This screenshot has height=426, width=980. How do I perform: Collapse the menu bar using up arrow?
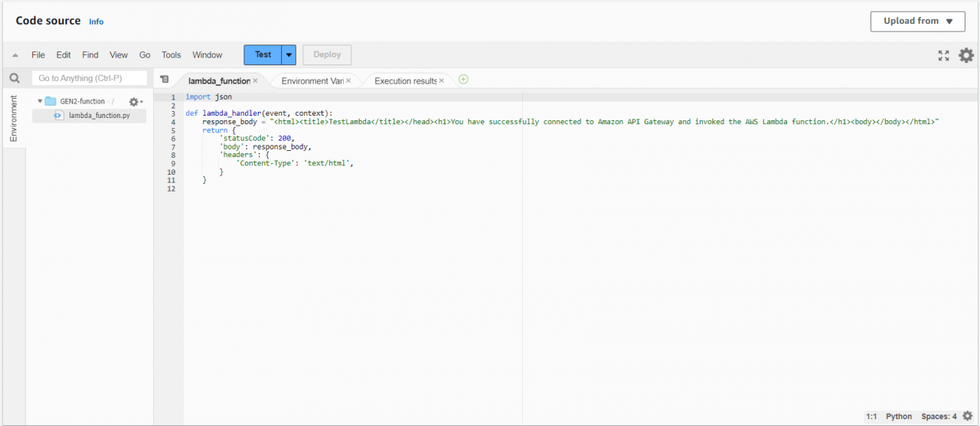15,55
